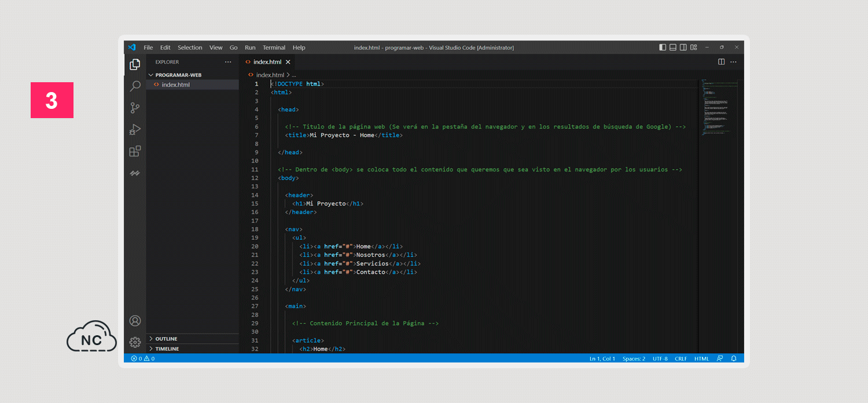Open the Run and Debug view
This screenshot has height=403, width=868.
coord(135,130)
